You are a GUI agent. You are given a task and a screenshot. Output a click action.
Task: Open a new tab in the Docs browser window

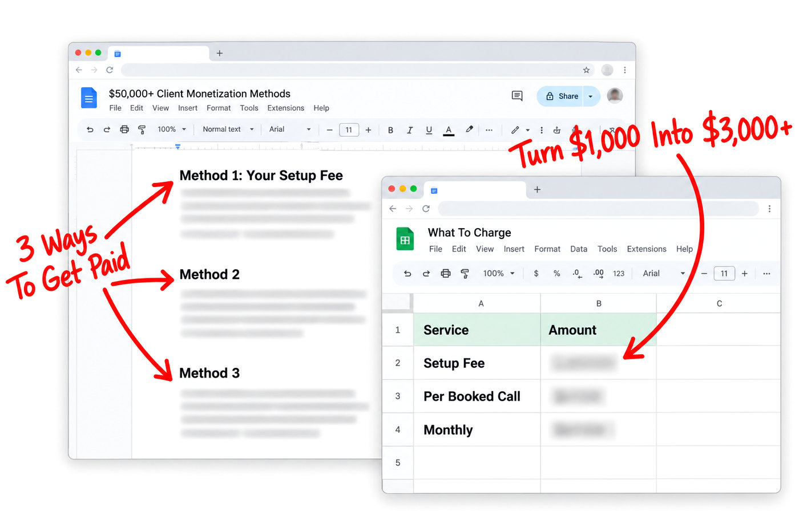(220, 54)
